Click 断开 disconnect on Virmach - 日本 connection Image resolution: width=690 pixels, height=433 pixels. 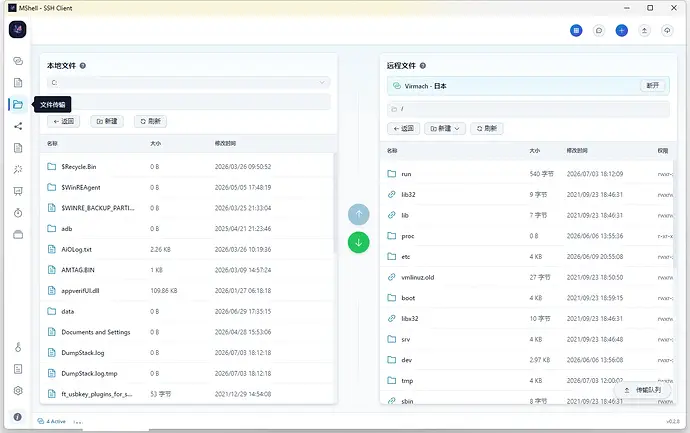tap(653, 85)
